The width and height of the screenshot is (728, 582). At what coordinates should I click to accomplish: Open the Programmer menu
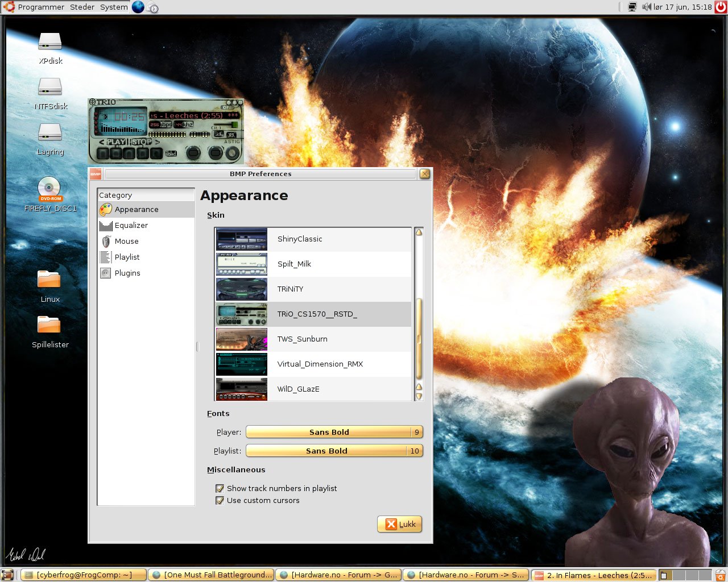tap(41, 7)
